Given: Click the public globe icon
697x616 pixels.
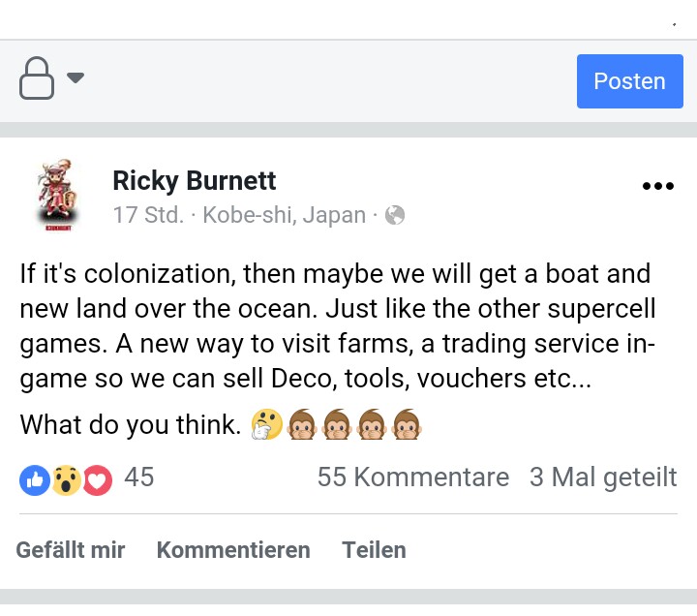Looking at the screenshot, I should pos(395,215).
